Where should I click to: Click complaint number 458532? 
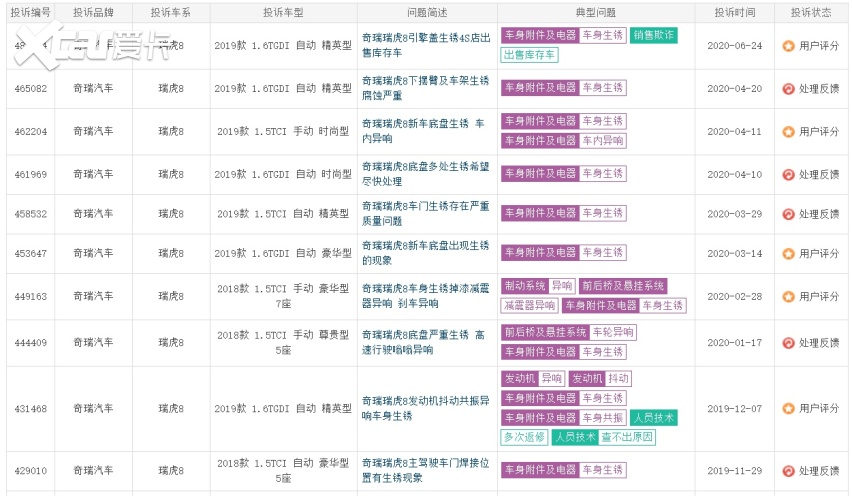pos(30,214)
